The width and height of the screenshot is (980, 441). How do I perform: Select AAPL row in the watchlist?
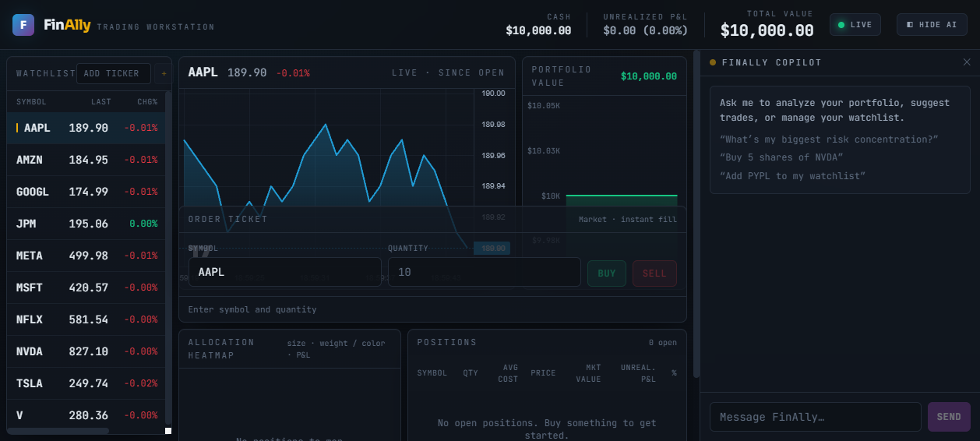[86, 128]
